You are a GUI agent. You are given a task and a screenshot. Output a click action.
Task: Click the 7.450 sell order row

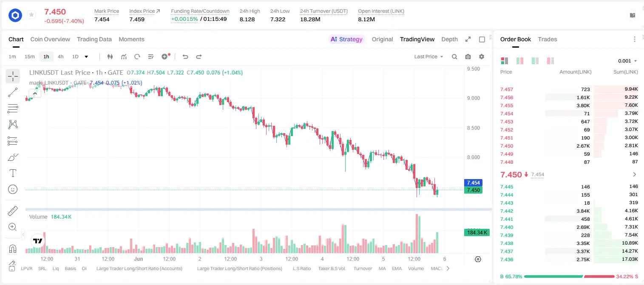569,146
